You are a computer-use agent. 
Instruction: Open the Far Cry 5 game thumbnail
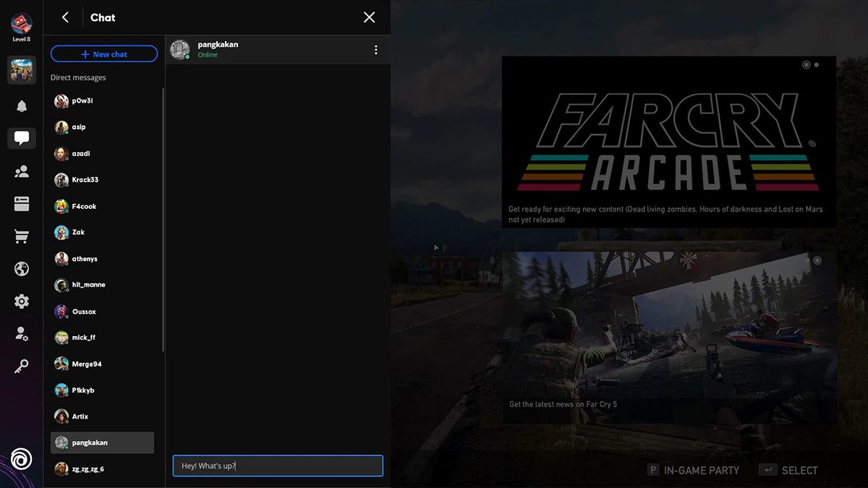(22, 70)
